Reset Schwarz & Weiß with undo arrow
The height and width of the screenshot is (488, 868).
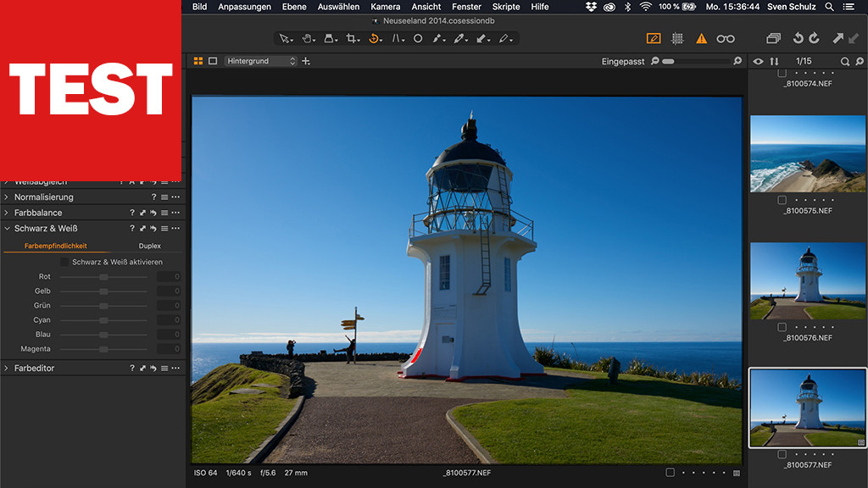[153, 228]
